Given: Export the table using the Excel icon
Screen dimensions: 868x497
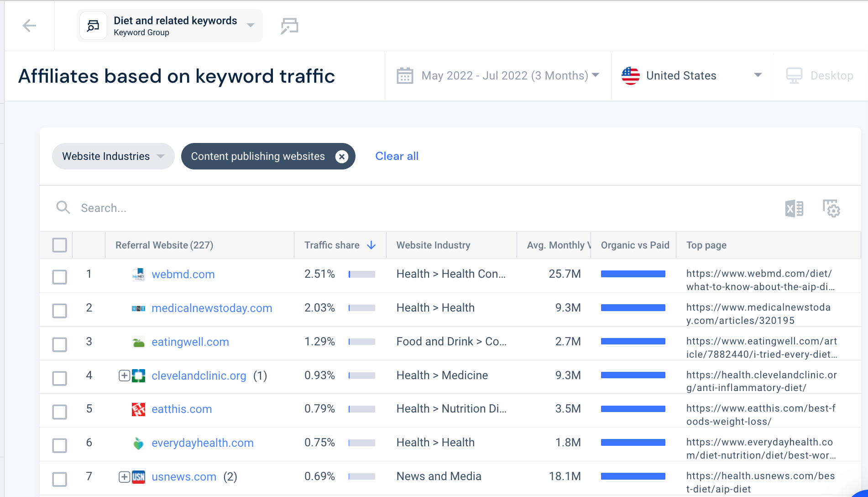Looking at the screenshot, I should [794, 208].
